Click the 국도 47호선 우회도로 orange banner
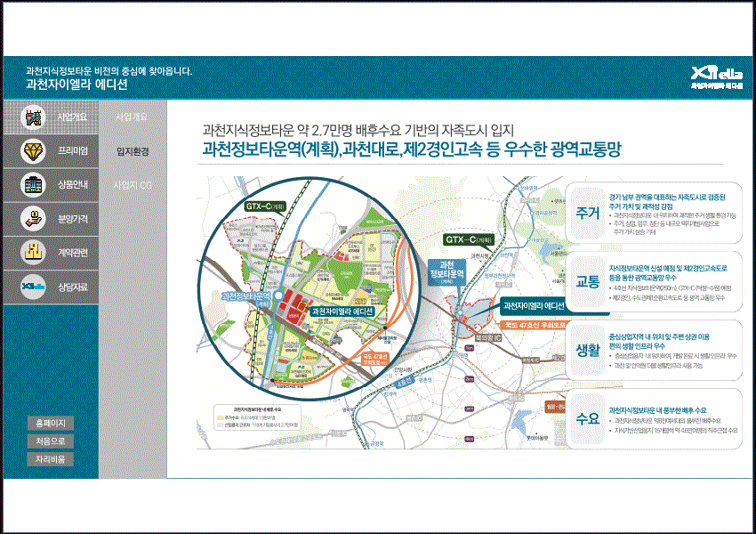 (x=533, y=325)
